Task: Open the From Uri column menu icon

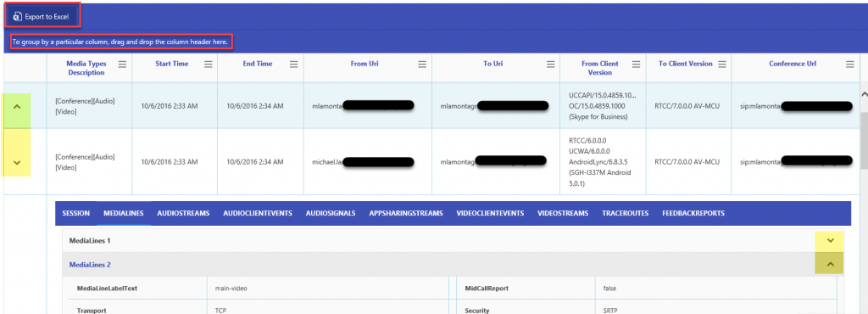Action: [x=422, y=64]
